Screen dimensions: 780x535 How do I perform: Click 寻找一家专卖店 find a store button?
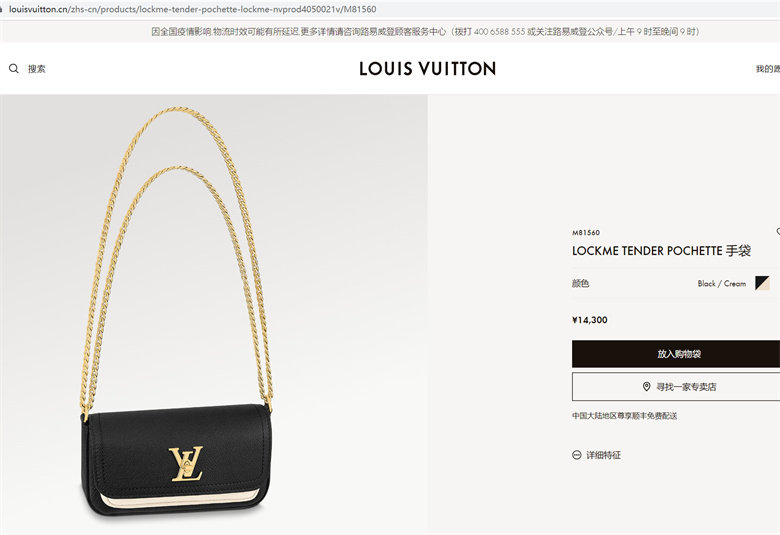coord(676,387)
